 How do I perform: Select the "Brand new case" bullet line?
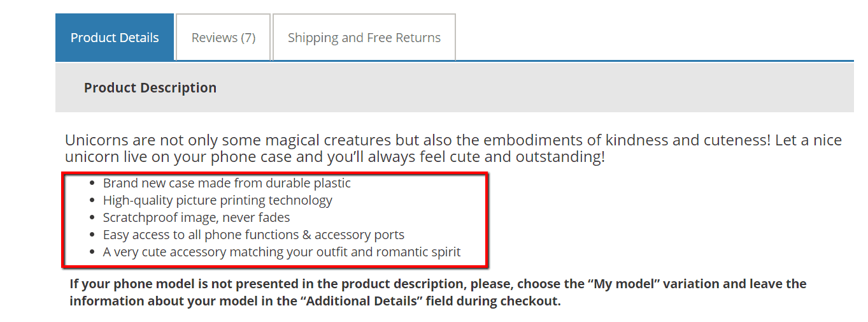(227, 183)
